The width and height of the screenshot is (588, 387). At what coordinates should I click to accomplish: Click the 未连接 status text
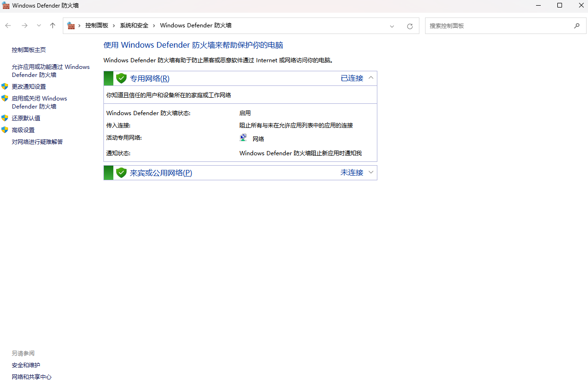click(x=352, y=173)
